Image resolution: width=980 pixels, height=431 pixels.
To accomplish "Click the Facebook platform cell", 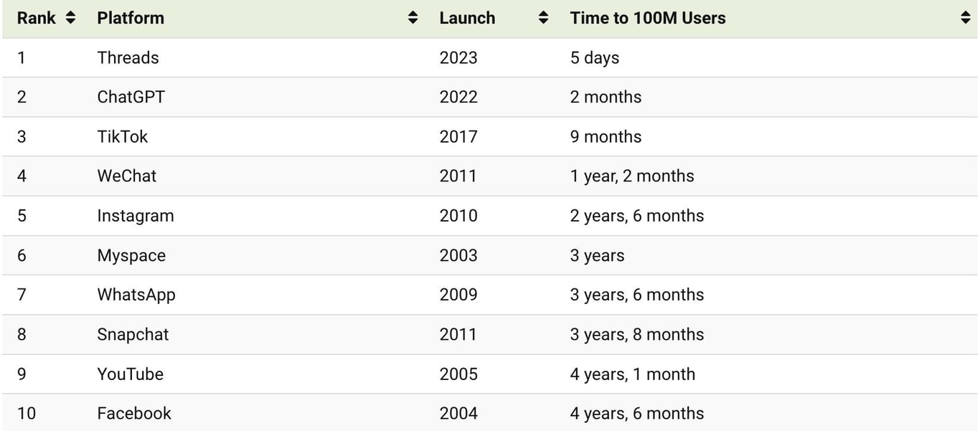I will tap(134, 413).
